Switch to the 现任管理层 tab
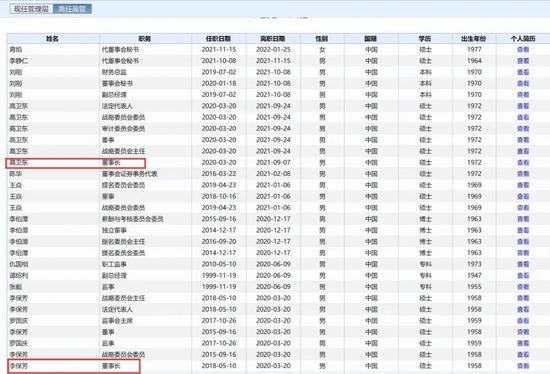Screen dimensions: 550x374 coord(31,9)
